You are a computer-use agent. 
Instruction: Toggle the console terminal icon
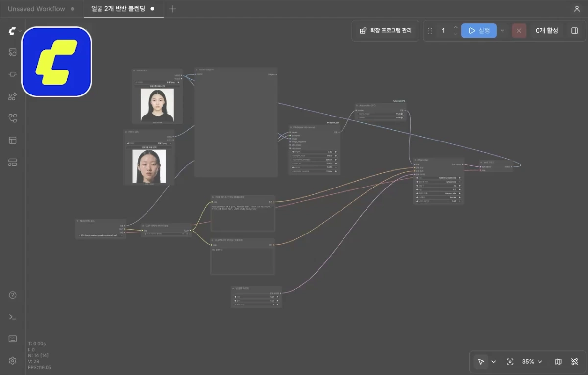coord(13,317)
